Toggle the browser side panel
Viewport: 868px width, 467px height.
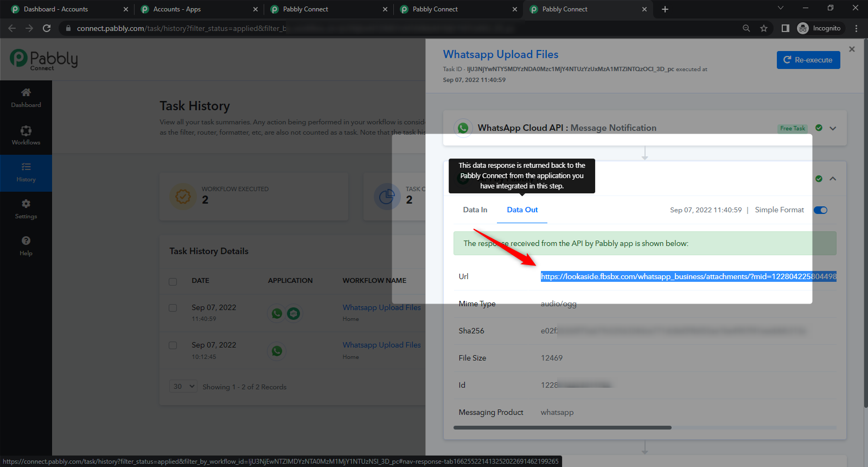[785, 28]
